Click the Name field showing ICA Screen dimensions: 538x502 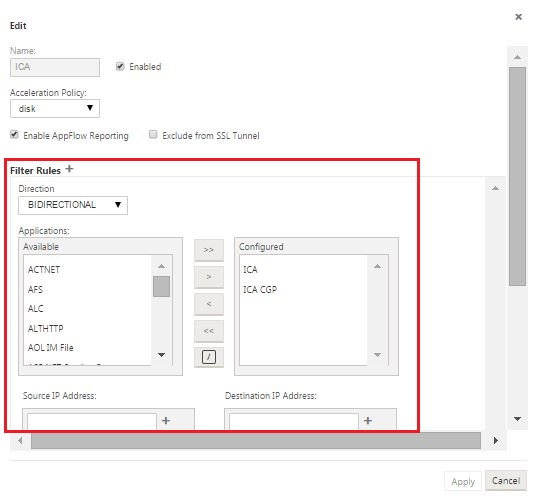coord(55,67)
